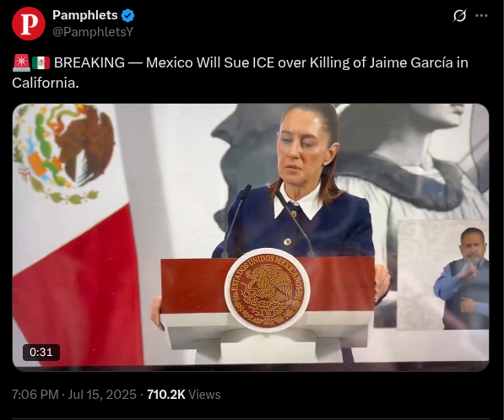Screen dimensions: 504x420
Task: Click the Pamphlets display name
Action: pyautogui.click(x=85, y=15)
